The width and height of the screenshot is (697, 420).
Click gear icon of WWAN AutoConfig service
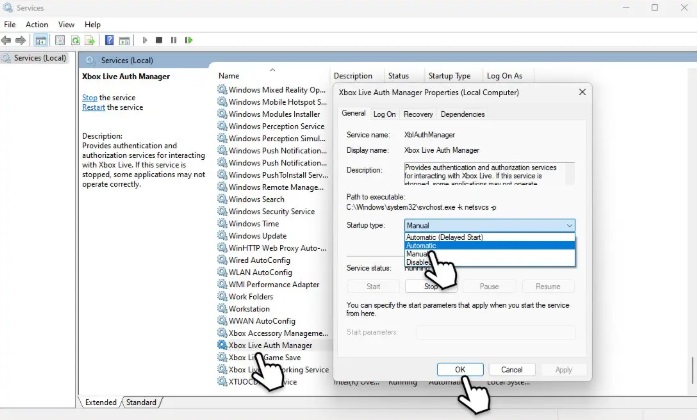[x=222, y=320]
